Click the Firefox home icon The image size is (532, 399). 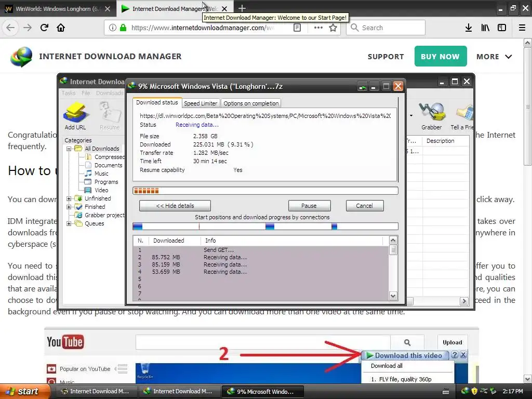point(61,28)
